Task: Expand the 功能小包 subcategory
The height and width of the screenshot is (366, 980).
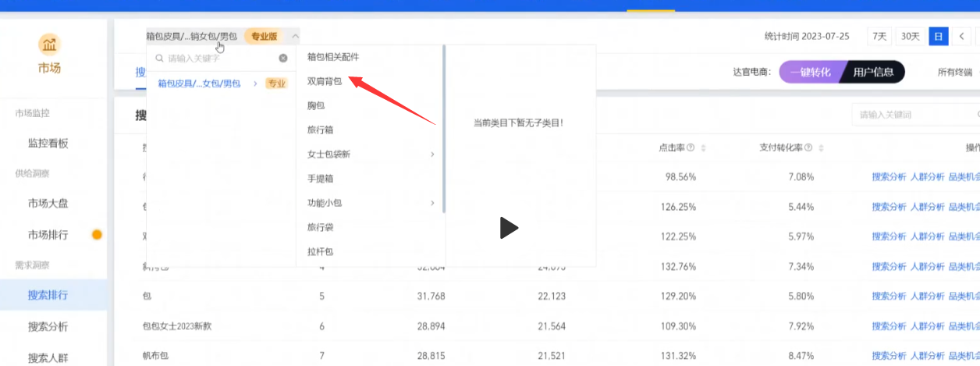Action: click(432, 204)
